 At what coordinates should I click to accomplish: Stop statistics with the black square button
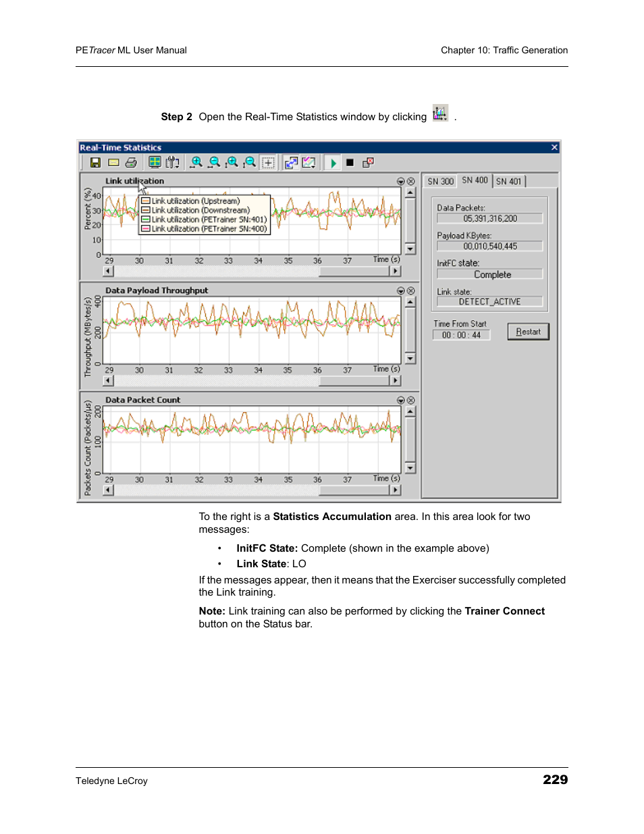(350, 163)
